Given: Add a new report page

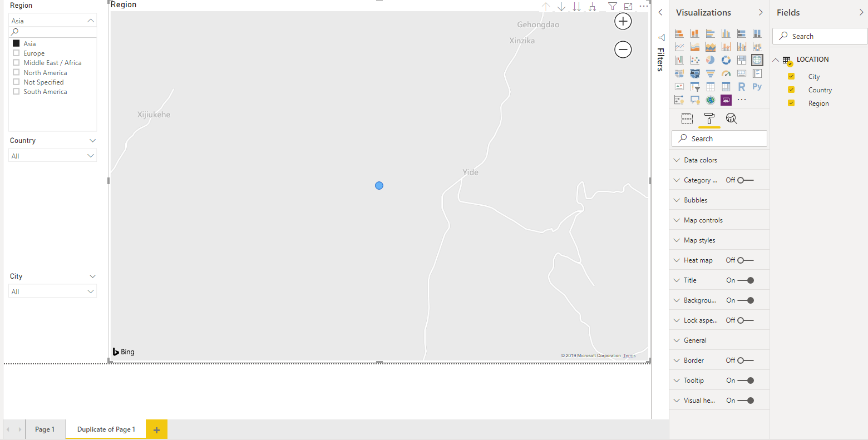Looking at the screenshot, I should [156, 429].
